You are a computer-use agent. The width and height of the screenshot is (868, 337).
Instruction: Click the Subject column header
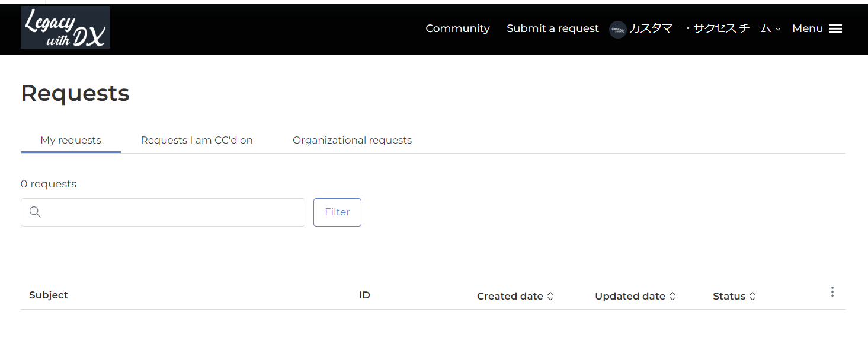point(49,295)
